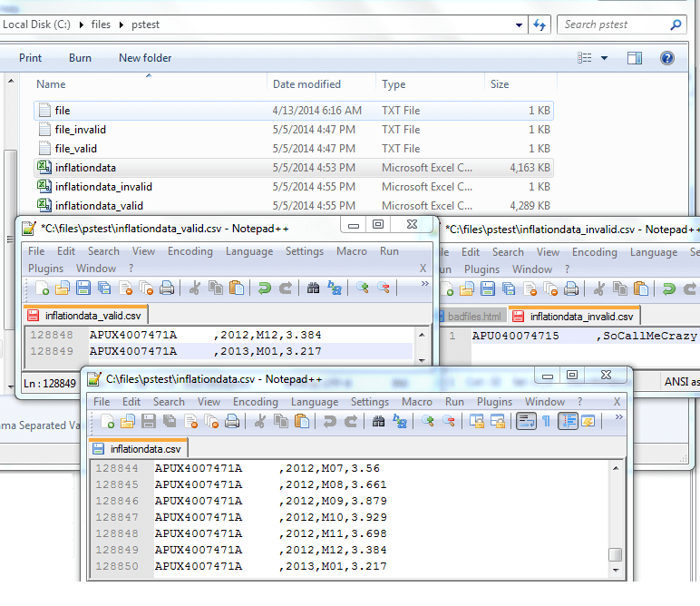Image resolution: width=700 pixels, height=606 pixels.
Task: Open Explorer help via the question mark icon
Action: tap(667, 58)
